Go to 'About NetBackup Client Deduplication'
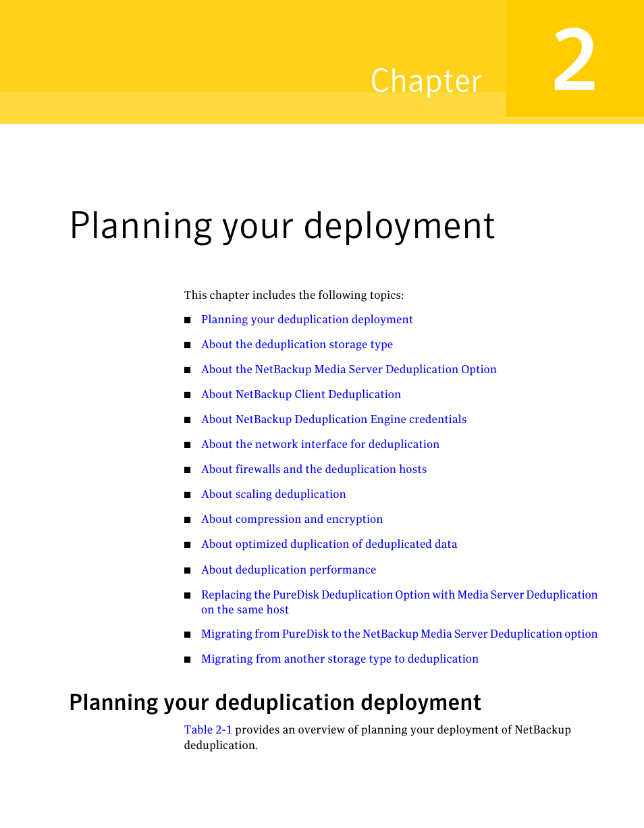Image resolution: width=644 pixels, height=828 pixels. (x=301, y=395)
